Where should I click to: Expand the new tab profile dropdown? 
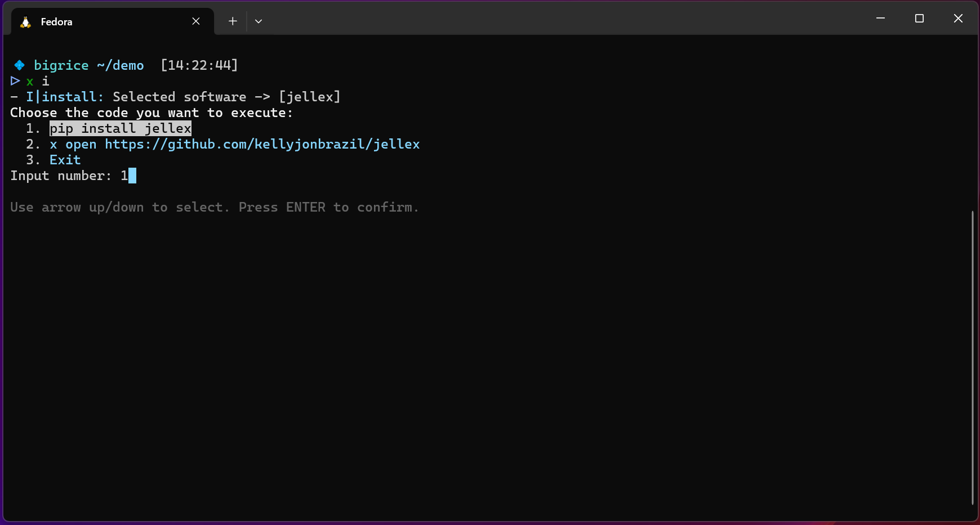click(x=259, y=21)
